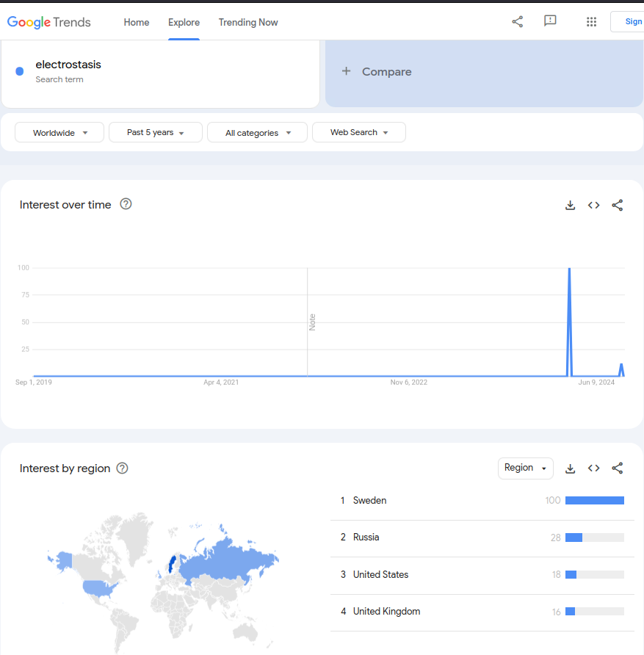The height and width of the screenshot is (655, 644).
Task: Embed the Interest by region map
Action: click(x=593, y=468)
